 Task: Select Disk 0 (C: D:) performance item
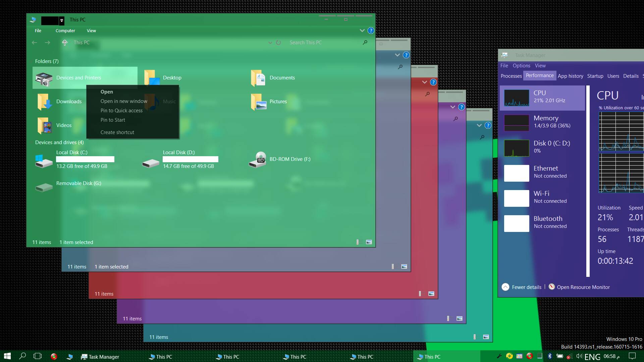(x=542, y=148)
